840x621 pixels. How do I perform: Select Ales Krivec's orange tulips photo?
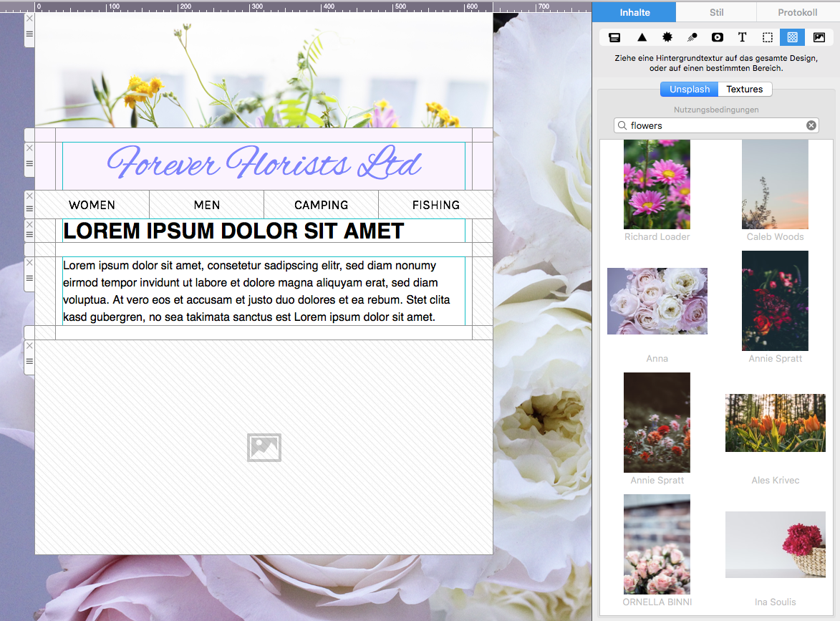coord(775,423)
